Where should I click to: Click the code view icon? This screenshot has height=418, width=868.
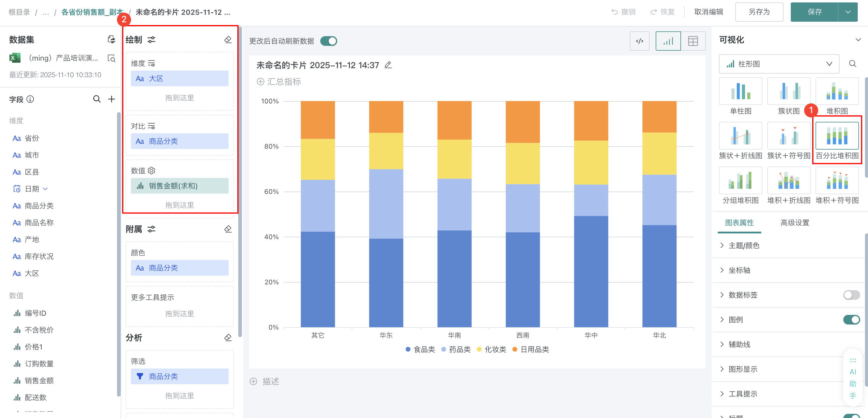pyautogui.click(x=639, y=41)
